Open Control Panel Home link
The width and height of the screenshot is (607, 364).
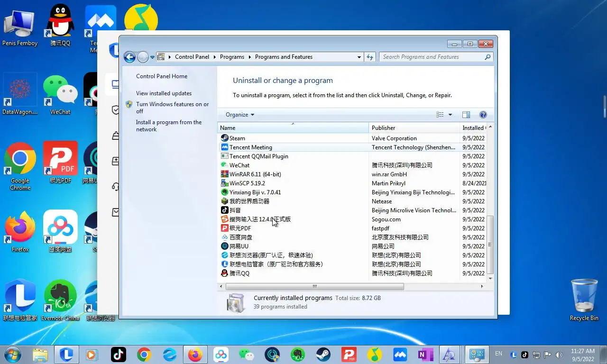pyautogui.click(x=162, y=76)
